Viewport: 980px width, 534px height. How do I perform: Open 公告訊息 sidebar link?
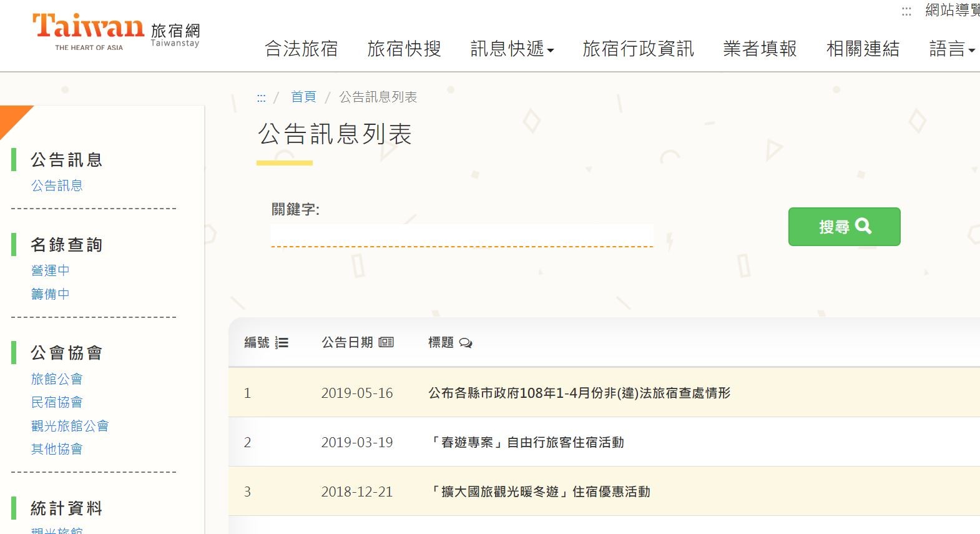coord(57,185)
